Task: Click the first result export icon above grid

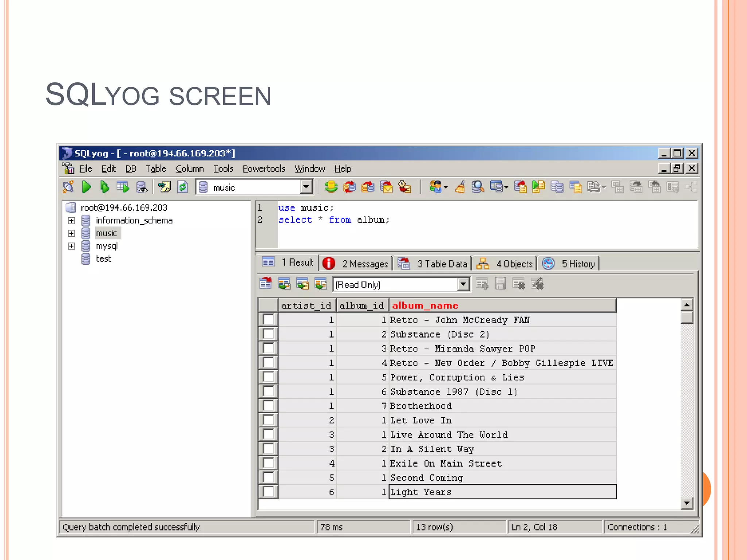Action: tap(266, 283)
